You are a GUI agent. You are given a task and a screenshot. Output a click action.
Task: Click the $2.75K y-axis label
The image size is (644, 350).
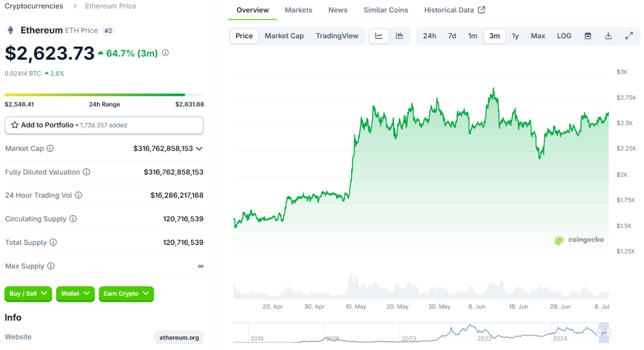(x=626, y=98)
